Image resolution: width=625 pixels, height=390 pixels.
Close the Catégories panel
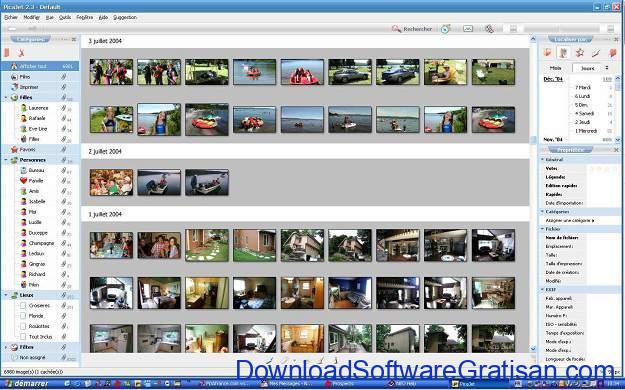coord(74,39)
